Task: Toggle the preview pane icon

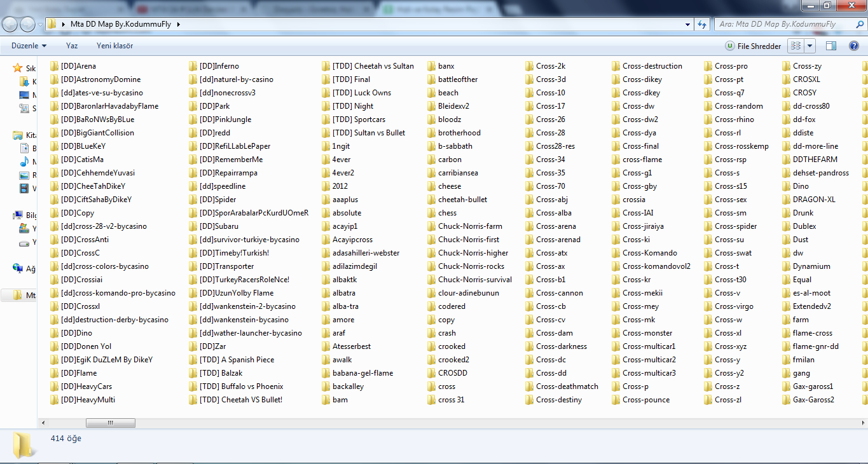Action: pos(830,46)
